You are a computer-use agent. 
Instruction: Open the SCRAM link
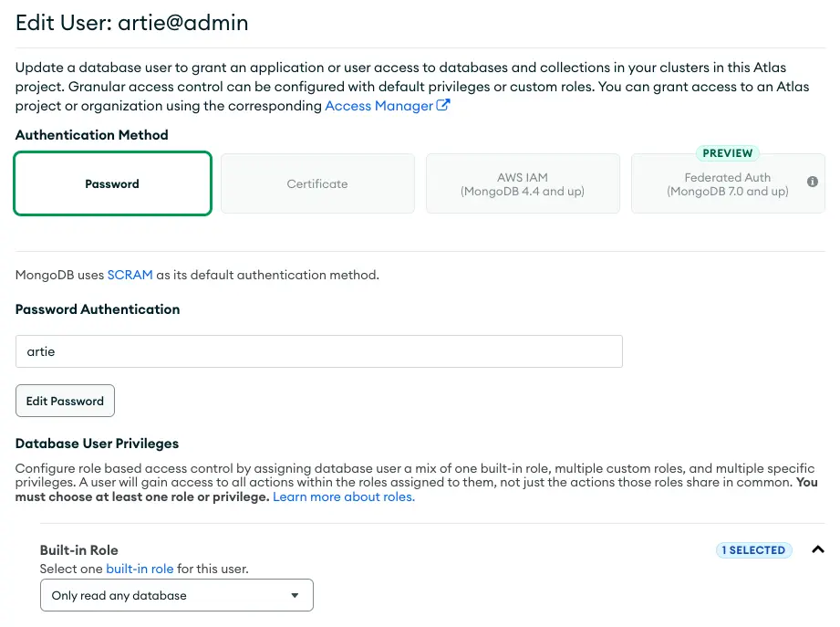(130, 274)
